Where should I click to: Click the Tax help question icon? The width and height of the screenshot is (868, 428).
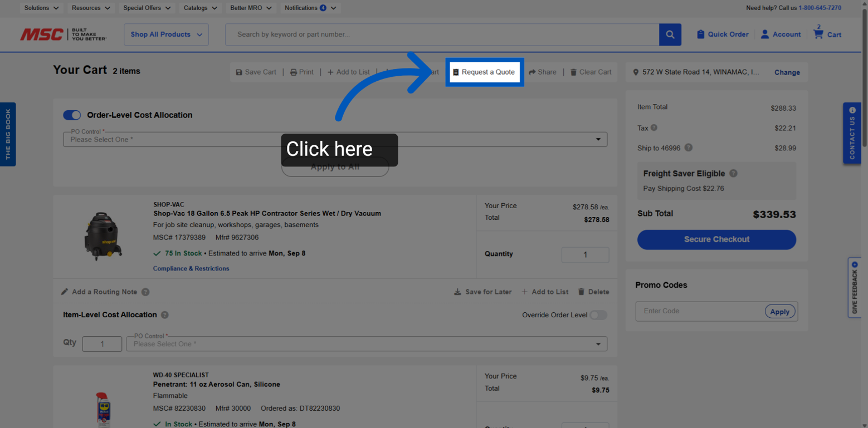(x=654, y=127)
